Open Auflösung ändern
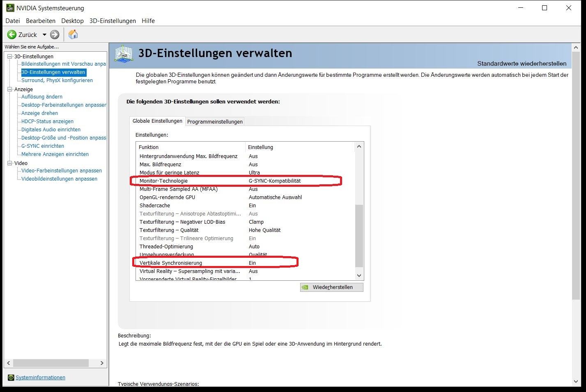The height and width of the screenshot is (392, 586). point(42,97)
